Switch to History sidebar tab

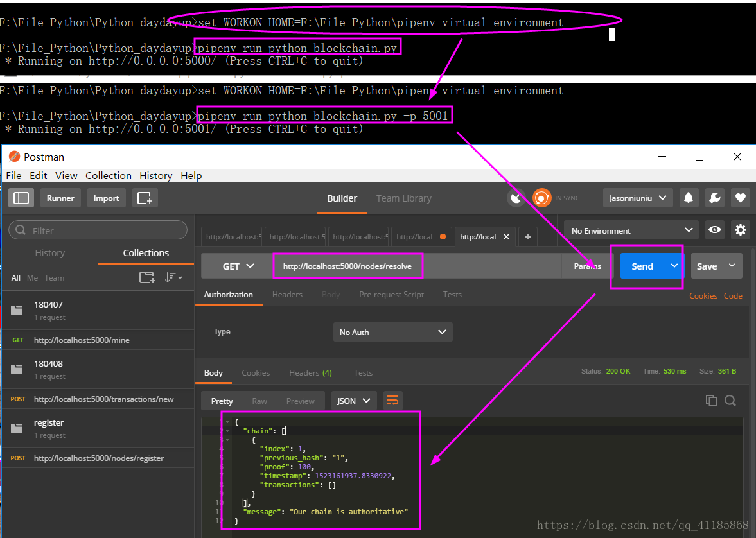(x=49, y=252)
